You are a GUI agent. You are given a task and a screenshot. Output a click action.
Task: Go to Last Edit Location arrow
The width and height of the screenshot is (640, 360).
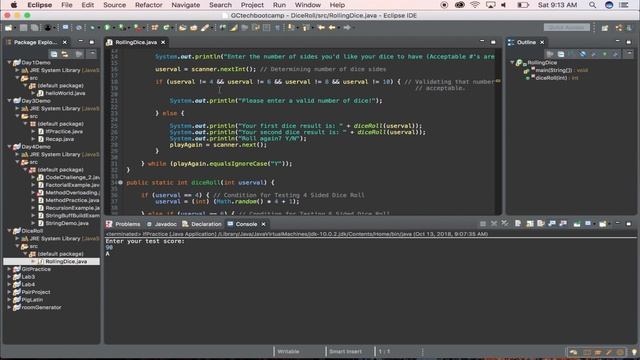click(321, 28)
